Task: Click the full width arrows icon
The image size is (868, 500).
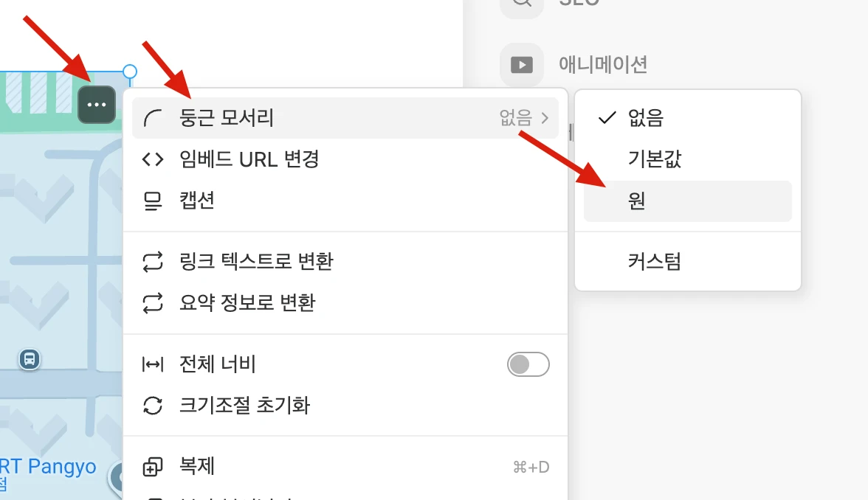Action: tap(152, 364)
